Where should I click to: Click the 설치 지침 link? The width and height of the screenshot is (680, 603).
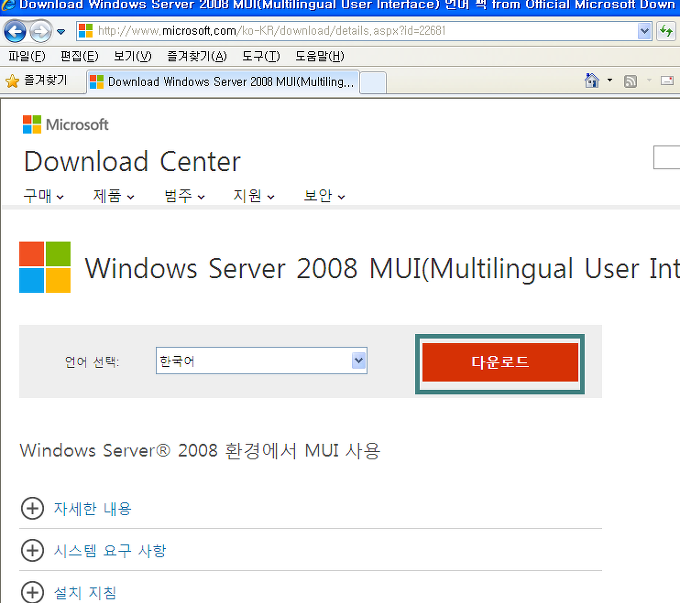point(85,593)
